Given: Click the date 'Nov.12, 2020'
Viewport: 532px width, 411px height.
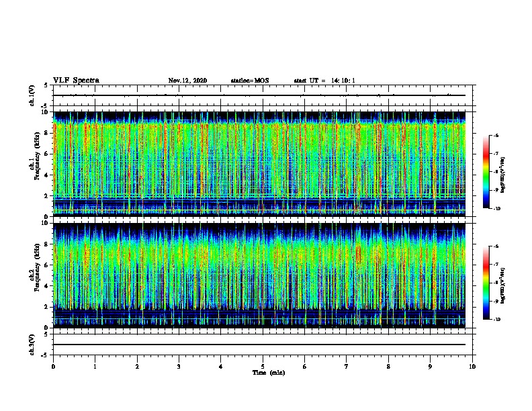Looking at the screenshot, I should pyautogui.click(x=187, y=81).
